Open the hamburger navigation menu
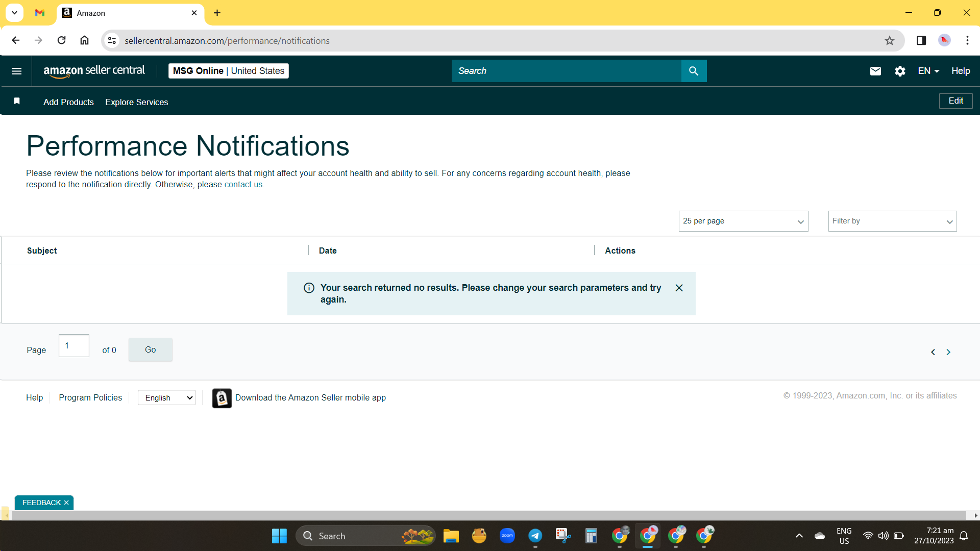This screenshot has width=980, height=551. [16, 71]
